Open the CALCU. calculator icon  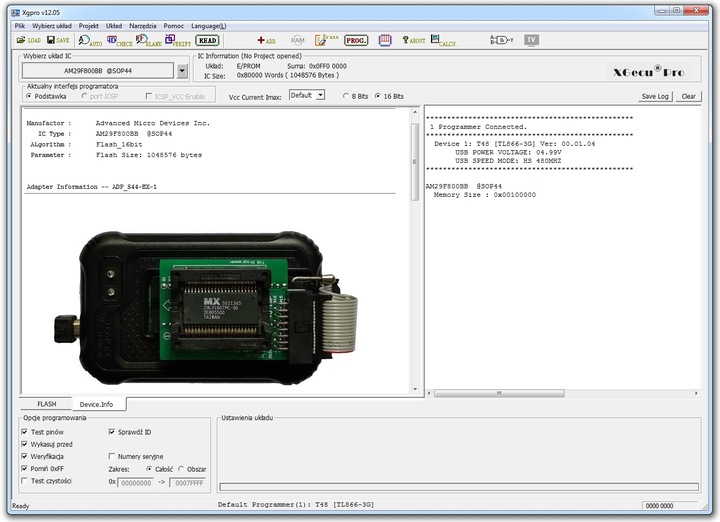[x=443, y=41]
